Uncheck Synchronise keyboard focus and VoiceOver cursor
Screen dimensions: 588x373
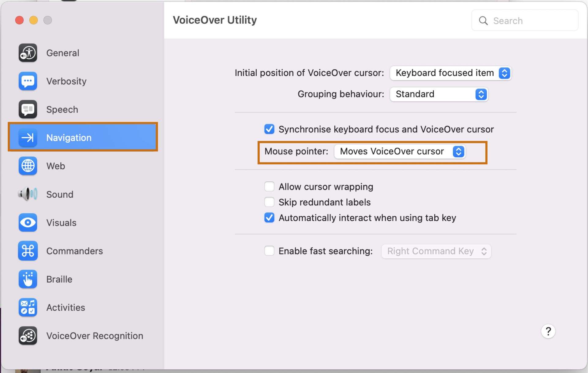point(269,129)
